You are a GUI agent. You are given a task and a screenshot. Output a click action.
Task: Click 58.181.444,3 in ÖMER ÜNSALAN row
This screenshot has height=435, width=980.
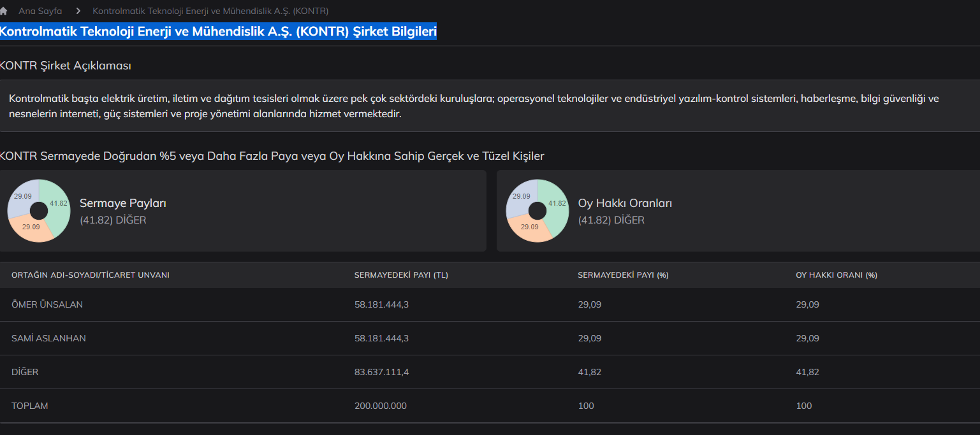[381, 304]
